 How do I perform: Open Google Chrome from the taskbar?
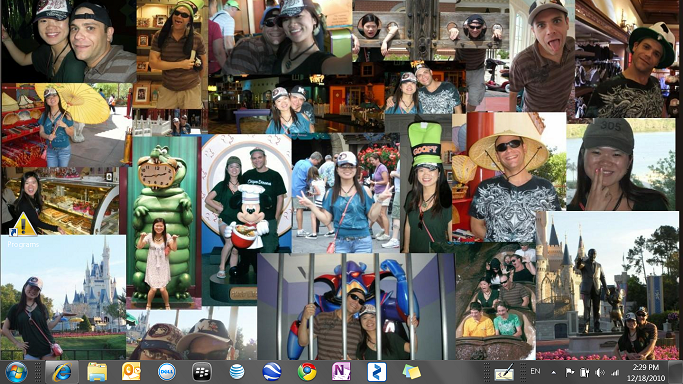coord(307,372)
